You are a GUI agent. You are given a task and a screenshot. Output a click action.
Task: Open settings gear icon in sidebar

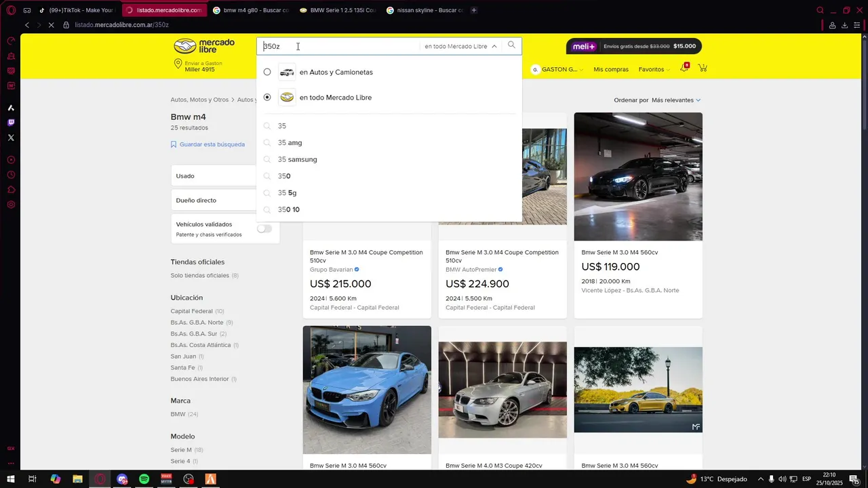[x=11, y=205]
